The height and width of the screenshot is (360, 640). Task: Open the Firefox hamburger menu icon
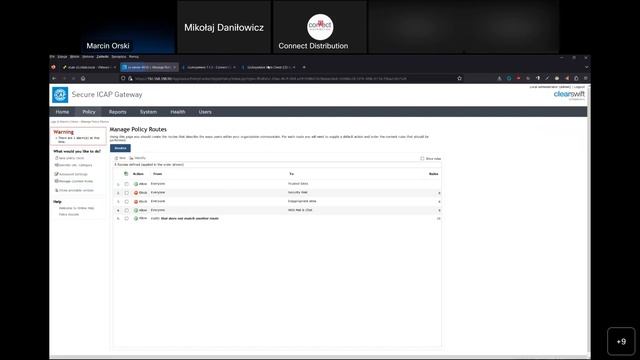[x=586, y=78]
